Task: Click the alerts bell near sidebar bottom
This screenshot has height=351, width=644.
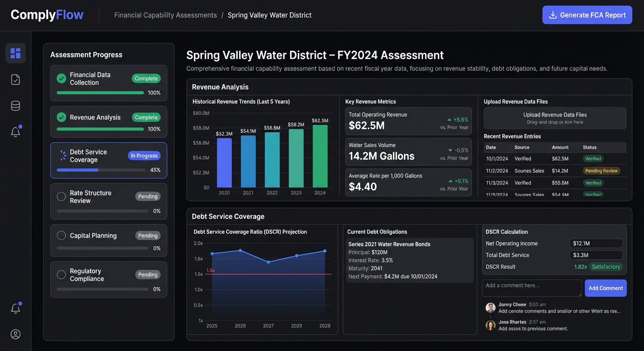Action: (x=15, y=308)
